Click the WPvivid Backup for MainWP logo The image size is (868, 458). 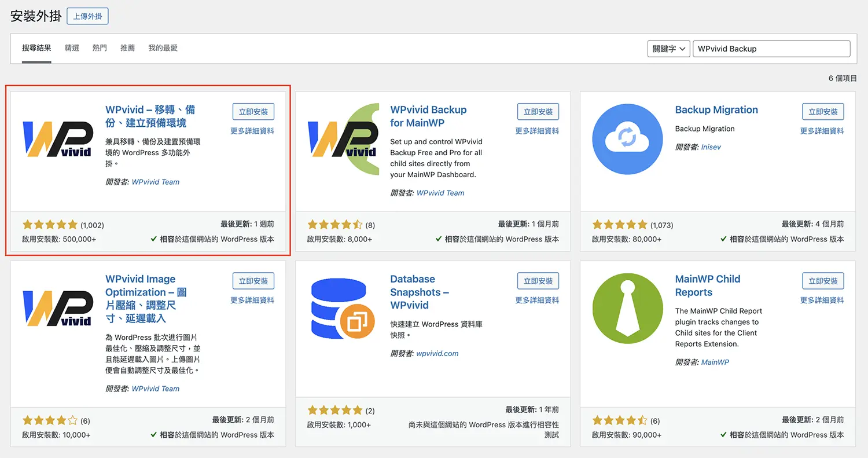(343, 139)
